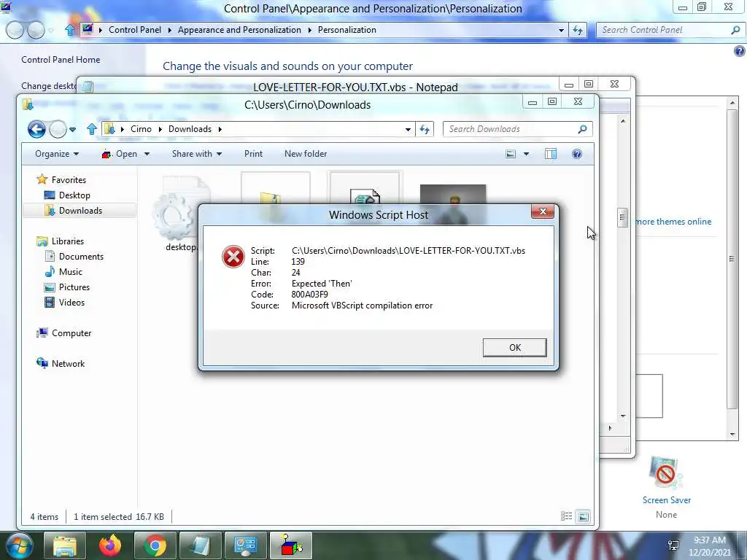Viewport: 747px width, 560px height.
Task: Expand the view options dropdown arrow
Action: (x=527, y=154)
